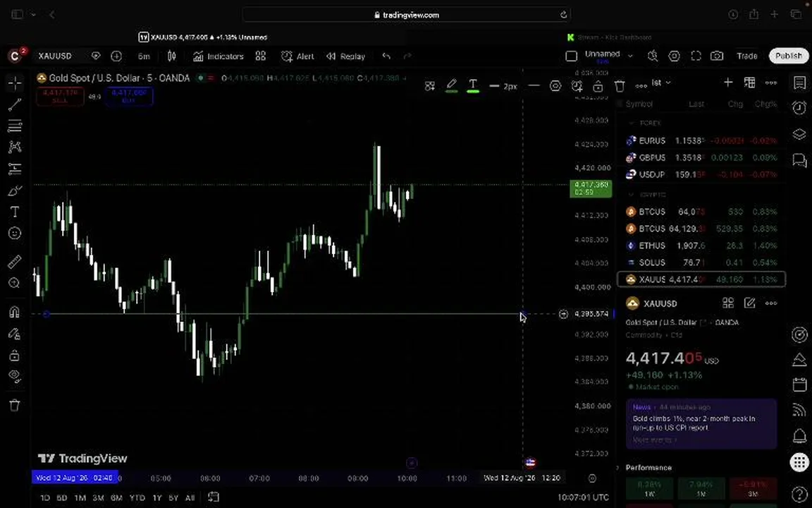Redo the chart action
Viewport: 812px width, 508px height.
[x=407, y=56]
